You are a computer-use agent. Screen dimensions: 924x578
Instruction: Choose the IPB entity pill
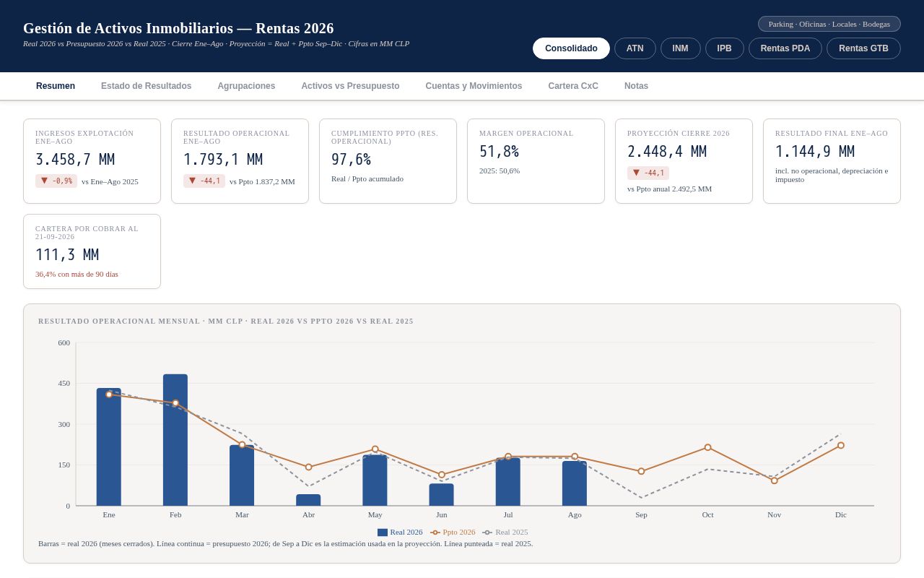(725, 48)
